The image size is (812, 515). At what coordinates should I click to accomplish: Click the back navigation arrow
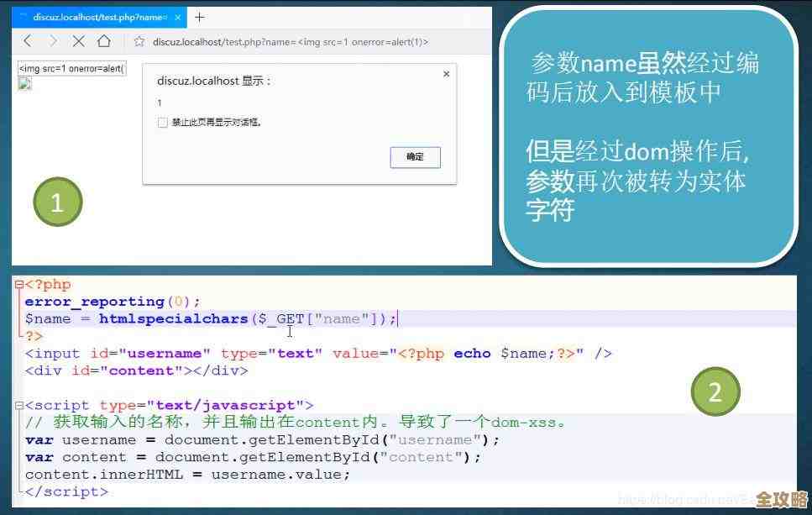point(28,39)
